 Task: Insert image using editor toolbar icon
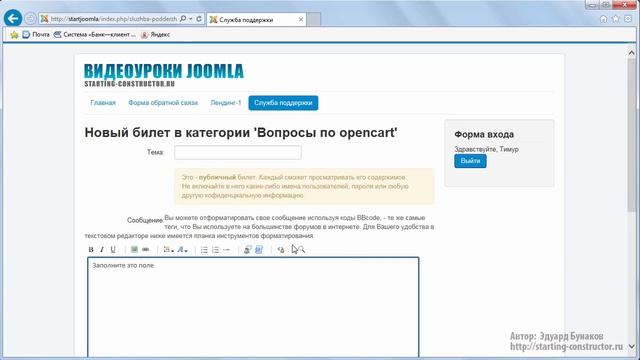coord(134,250)
